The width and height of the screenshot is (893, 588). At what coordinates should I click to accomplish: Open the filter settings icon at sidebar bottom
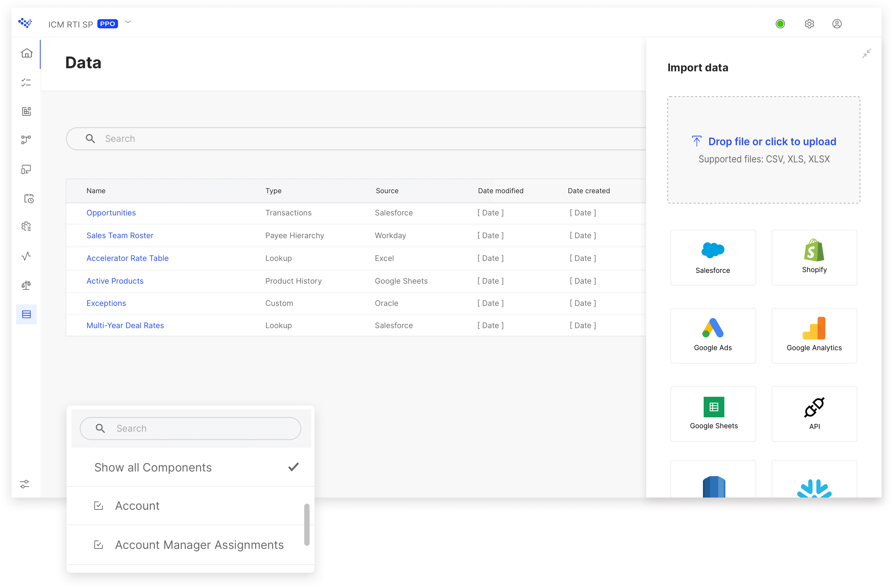25,484
